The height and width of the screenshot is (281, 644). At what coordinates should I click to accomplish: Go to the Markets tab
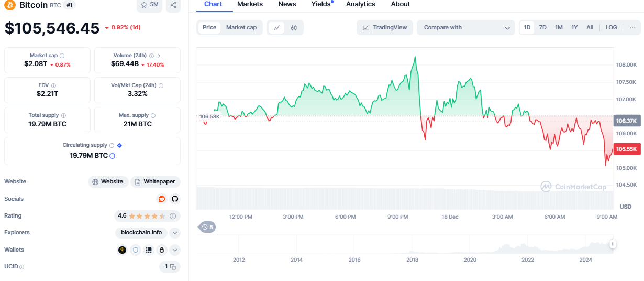[250, 4]
